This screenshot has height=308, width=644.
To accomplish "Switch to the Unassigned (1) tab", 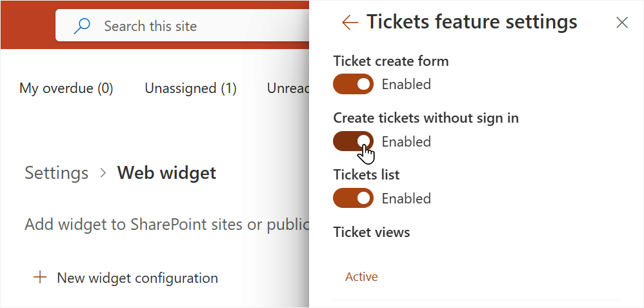I will pos(190,88).
